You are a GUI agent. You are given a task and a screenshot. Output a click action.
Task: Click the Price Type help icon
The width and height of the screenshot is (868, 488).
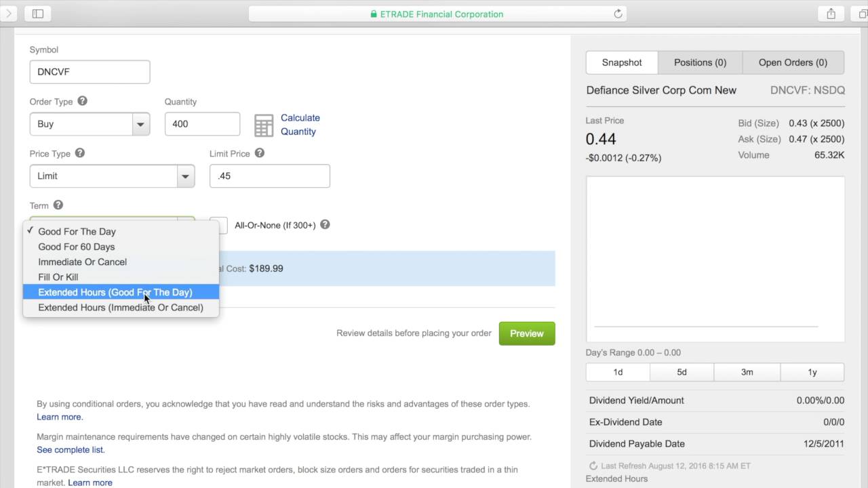pos(80,153)
